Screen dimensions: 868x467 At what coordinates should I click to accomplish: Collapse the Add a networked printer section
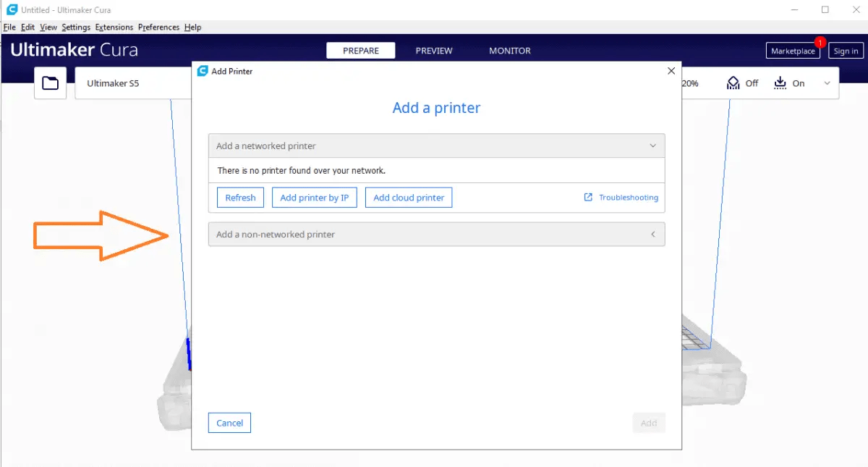(x=436, y=146)
